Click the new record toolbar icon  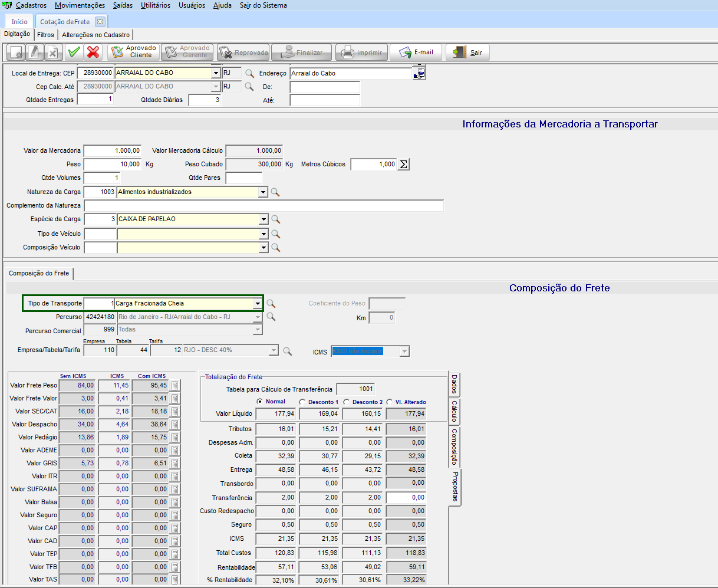pos(17,52)
